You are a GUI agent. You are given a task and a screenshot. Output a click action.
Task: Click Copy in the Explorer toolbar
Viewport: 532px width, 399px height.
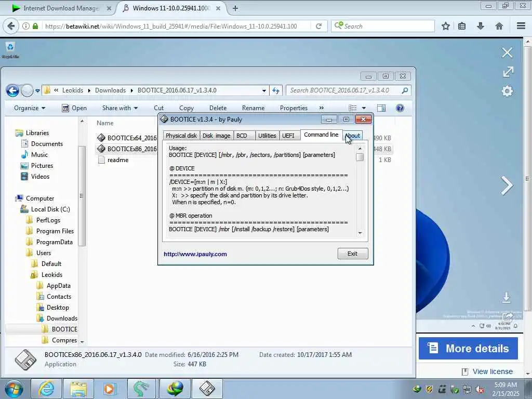click(187, 108)
